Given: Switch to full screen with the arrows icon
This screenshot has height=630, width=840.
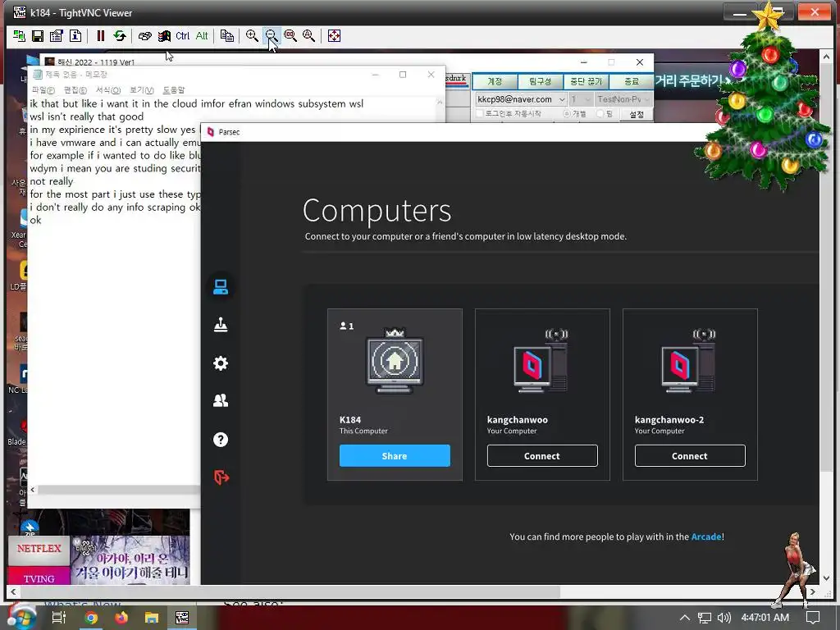Looking at the screenshot, I should (334, 36).
